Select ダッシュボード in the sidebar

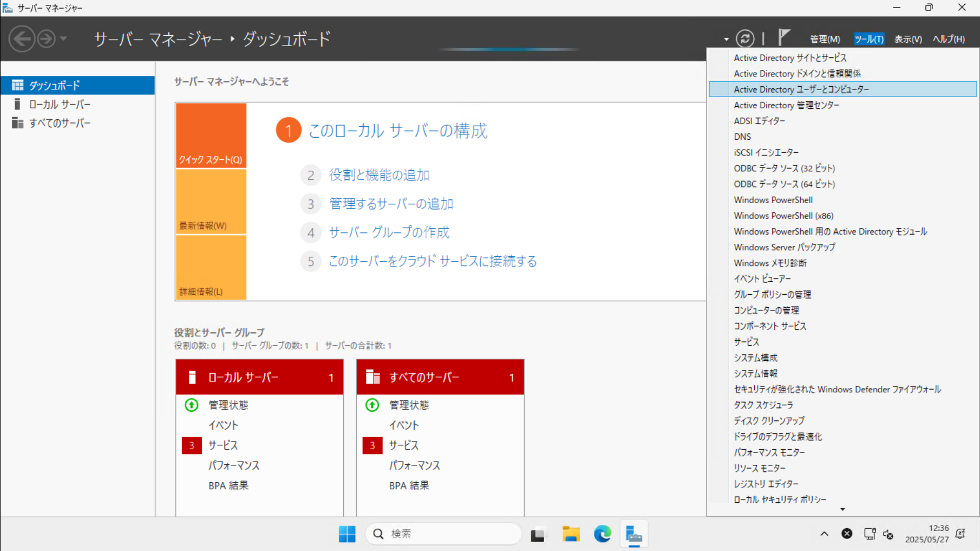coord(77,85)
